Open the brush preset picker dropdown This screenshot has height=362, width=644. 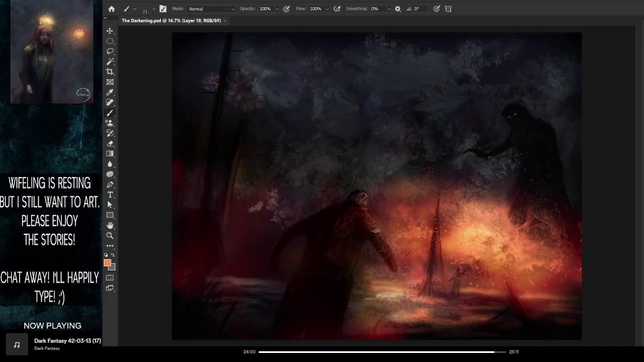click(153, 9)
